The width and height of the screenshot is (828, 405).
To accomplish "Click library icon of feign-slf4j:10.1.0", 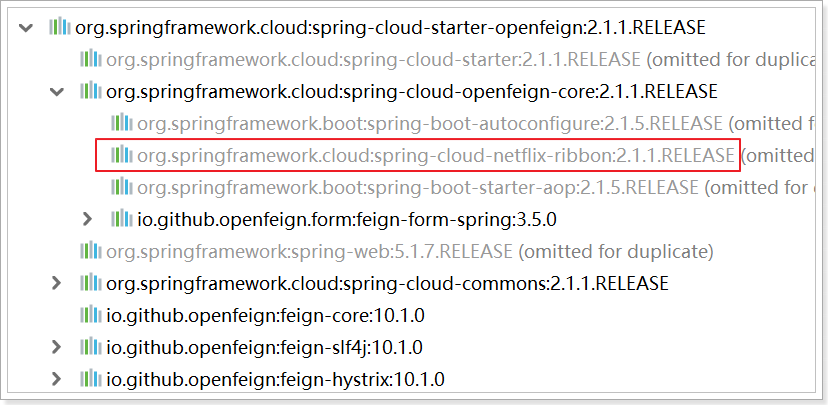I will tap(91, 347).
